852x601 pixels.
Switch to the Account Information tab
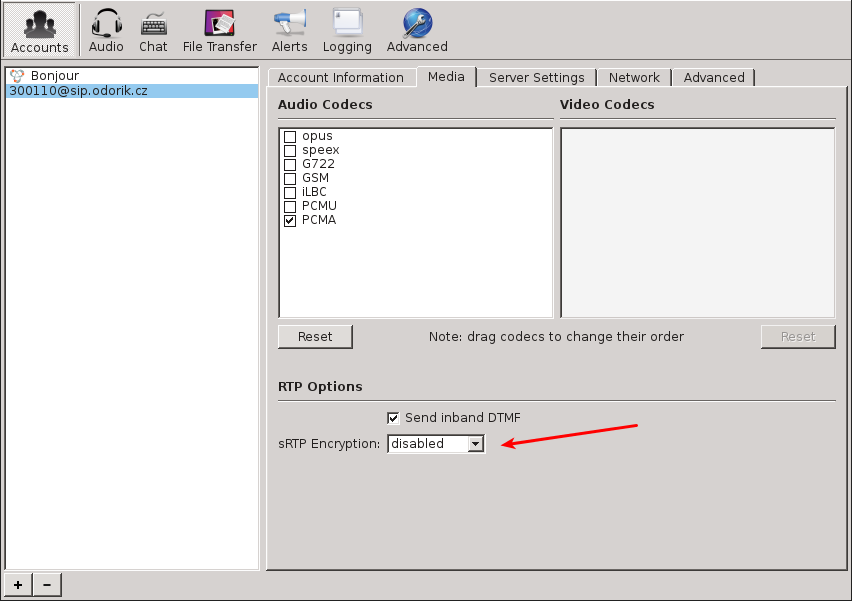(341, 78)
